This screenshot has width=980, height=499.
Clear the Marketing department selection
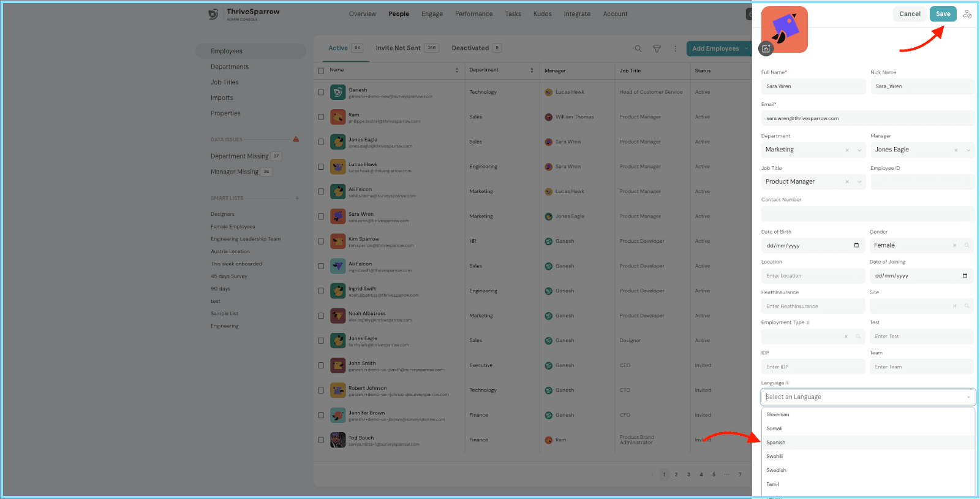847,150
